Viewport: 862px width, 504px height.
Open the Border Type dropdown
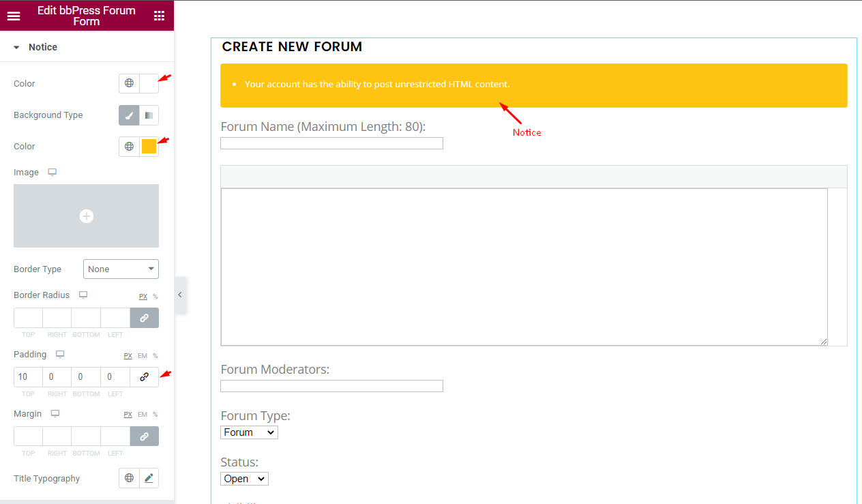pos(121,269)
